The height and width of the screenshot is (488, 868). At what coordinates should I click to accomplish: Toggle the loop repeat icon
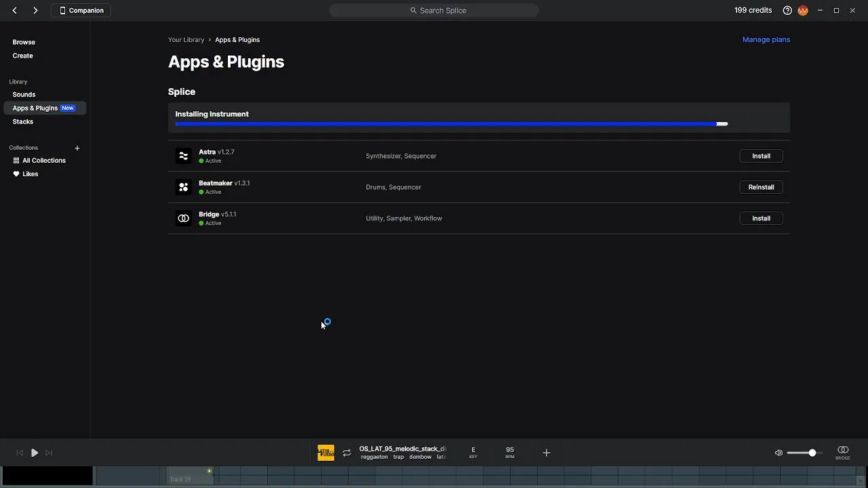(347, 453)
